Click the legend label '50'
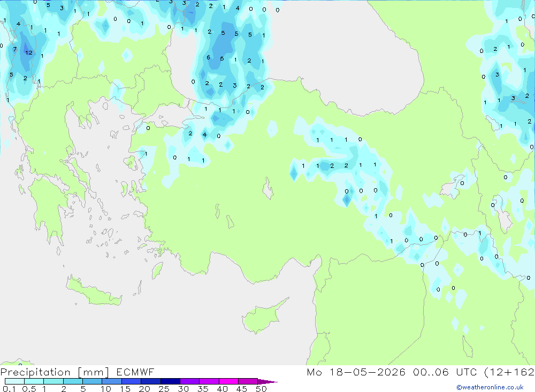This screenshot has width=535, height=392. (x=262, y=389)
